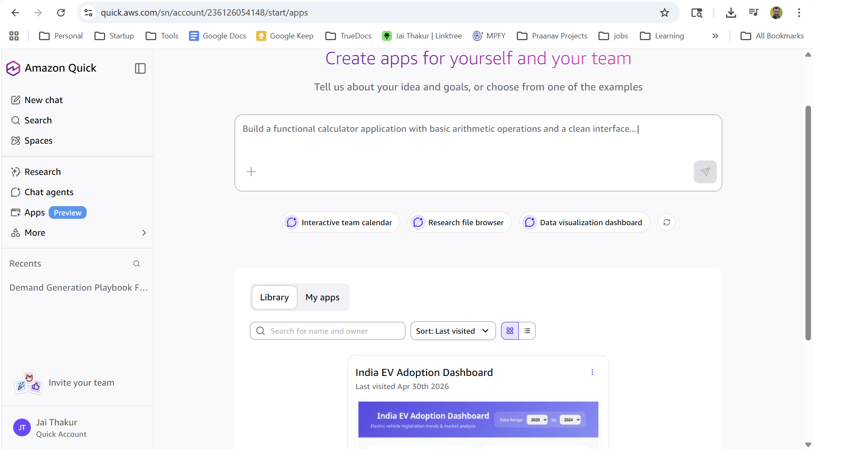This screenshot has height=449, width=868.
Task: Open the TrueDocs bookmarks folder
Action: point(349,36)
